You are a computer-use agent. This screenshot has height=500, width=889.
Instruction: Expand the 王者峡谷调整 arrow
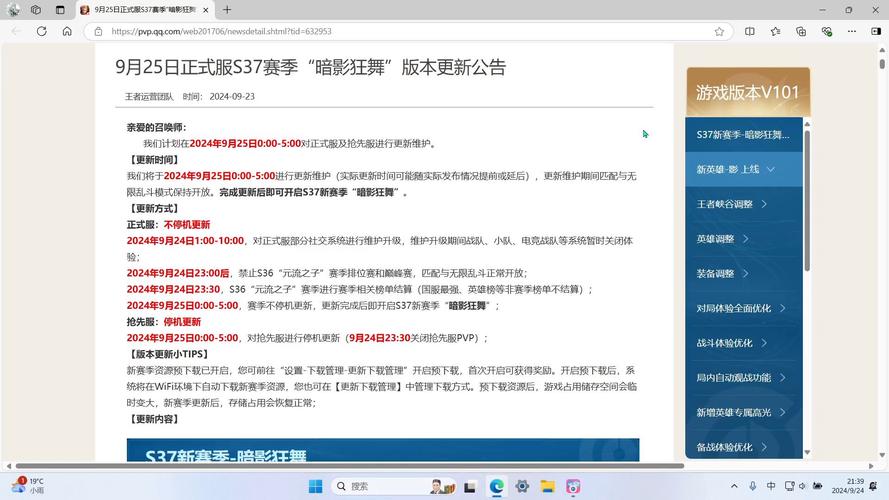(x=764, y=204)
